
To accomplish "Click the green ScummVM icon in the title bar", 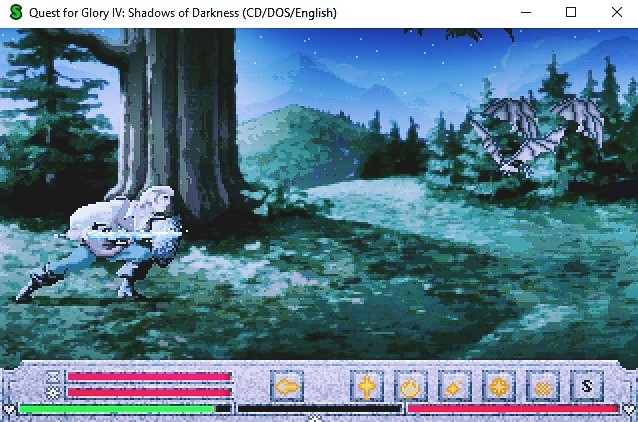I will pyautogui.click(x=15, y=13).
